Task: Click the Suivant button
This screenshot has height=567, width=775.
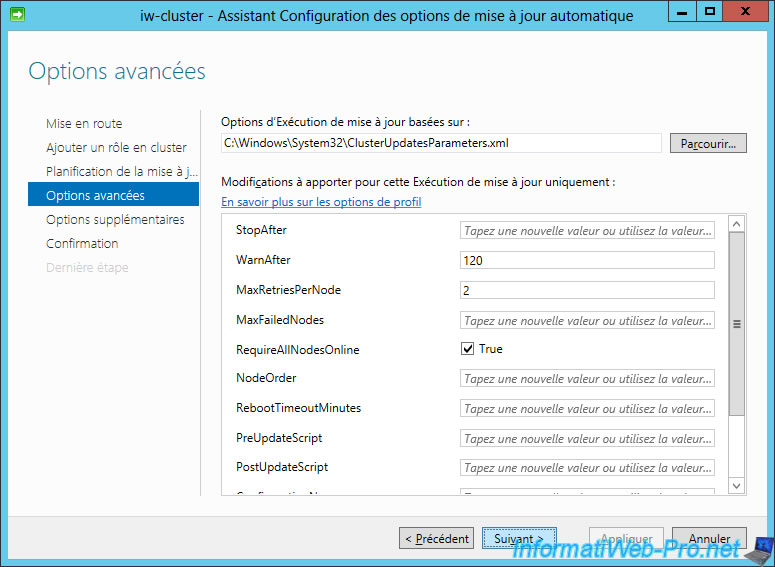Action: click(x=519, y=538)
